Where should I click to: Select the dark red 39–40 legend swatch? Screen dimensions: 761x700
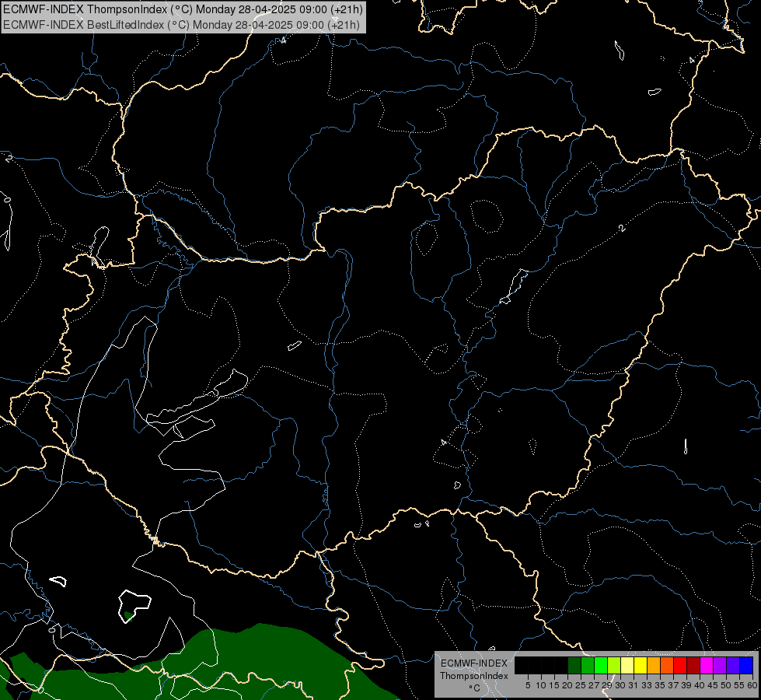(x=693, y=665)
